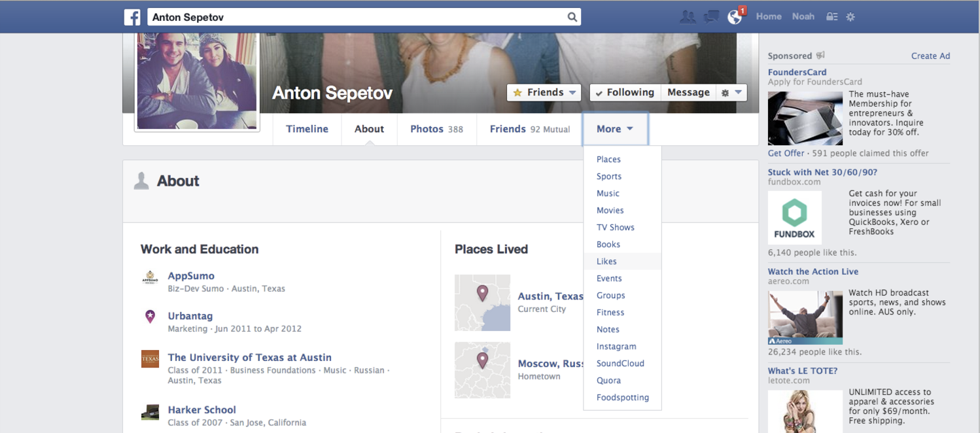Open the Urbantag work link
Viewport: 980px width, 433px height.
190,317
